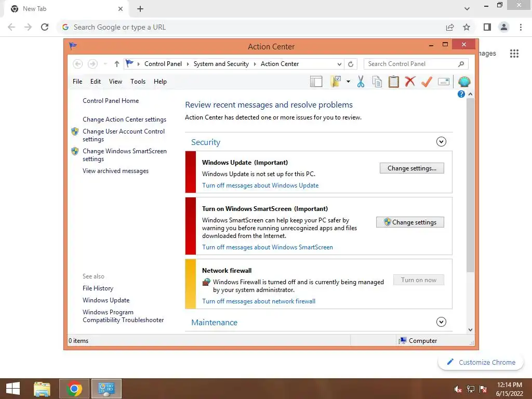532x399 pixels.
Task: Click the Refresh icon beside address bar
Action: 351,64
